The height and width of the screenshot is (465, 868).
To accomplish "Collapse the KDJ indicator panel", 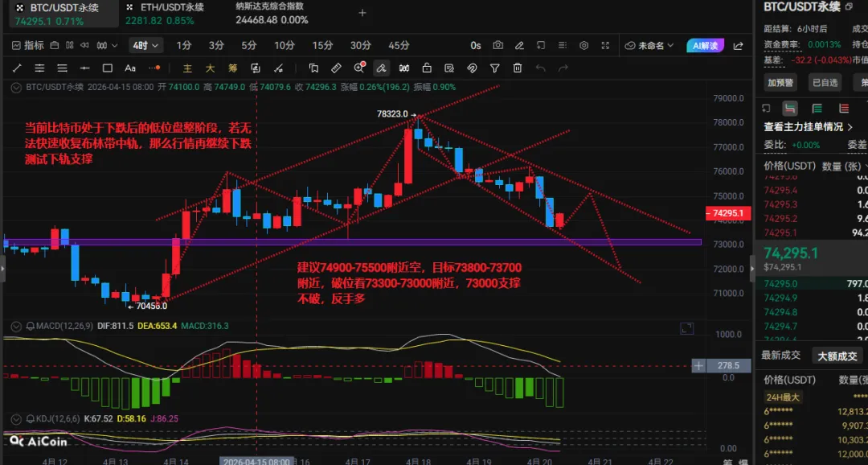I will pos(17,419).
